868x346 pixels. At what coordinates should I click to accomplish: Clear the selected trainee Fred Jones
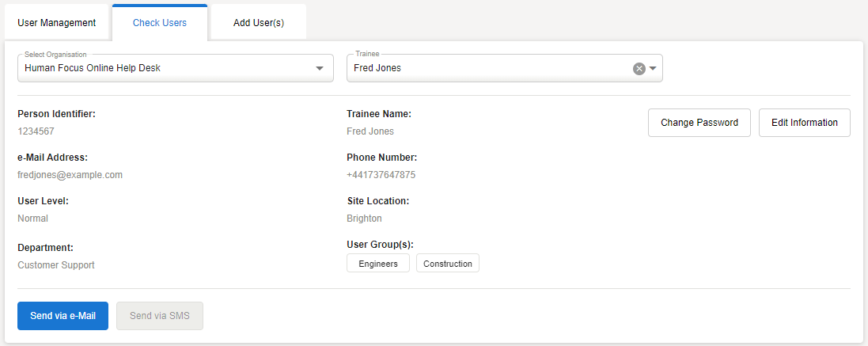coord(639,68)
